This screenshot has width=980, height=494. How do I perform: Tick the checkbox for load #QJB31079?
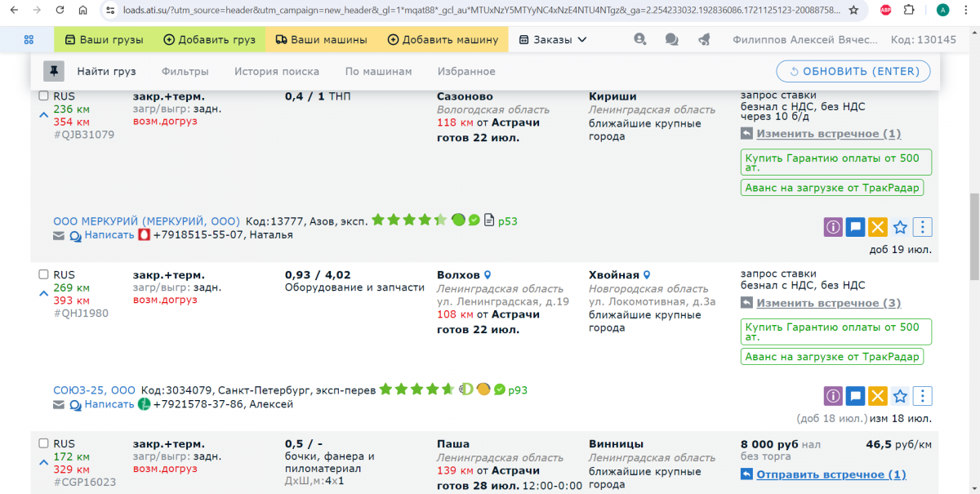tap(44, 96)
